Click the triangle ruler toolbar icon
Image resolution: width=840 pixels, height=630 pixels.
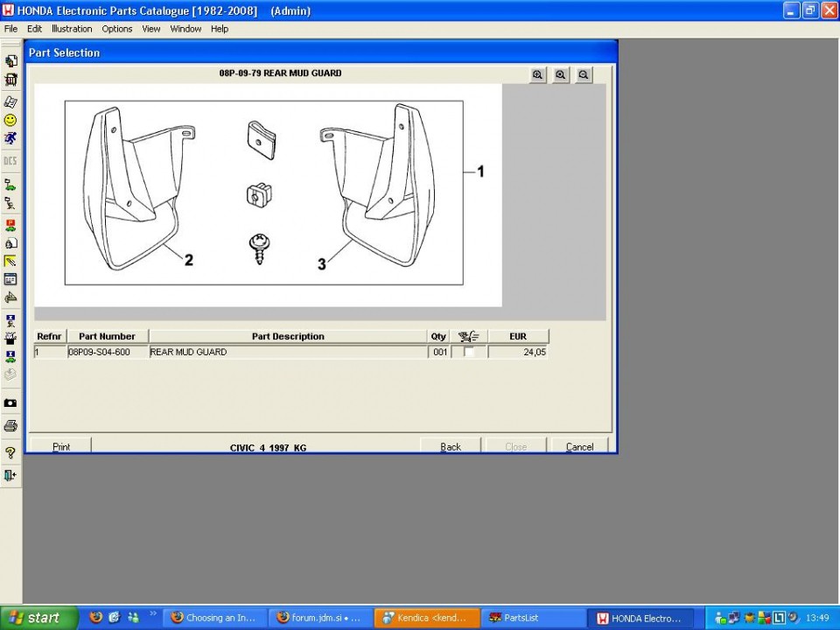tap(10, 297)
